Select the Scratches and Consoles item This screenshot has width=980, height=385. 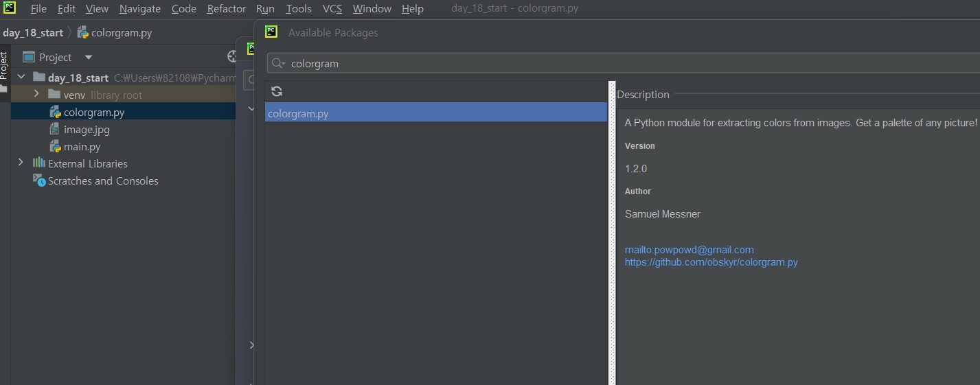(103, 180)
